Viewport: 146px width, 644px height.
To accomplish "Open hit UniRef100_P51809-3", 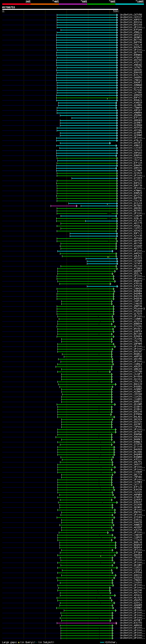I will point(132,309).
